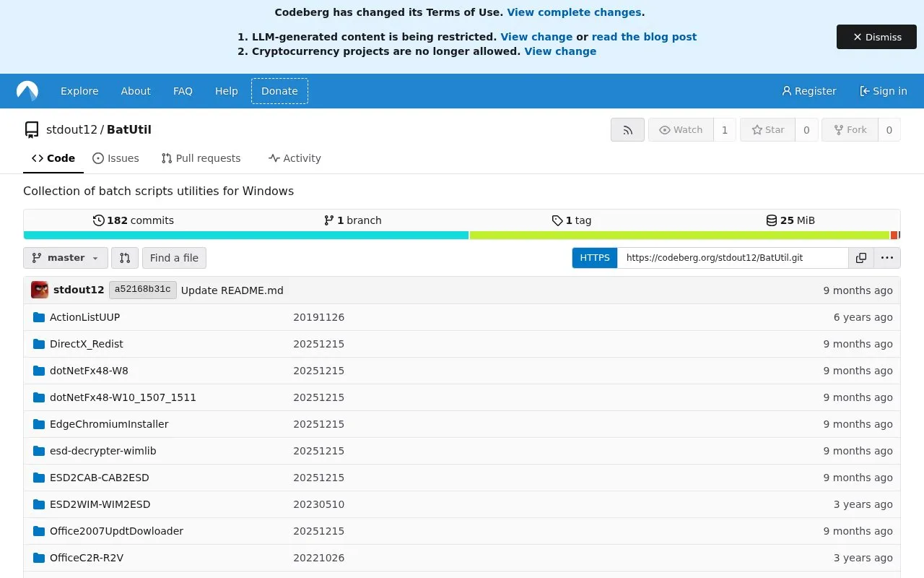Viewport: 924px width, 578px height.
Task: Click the cyan language bar segment
Action: (246, 235)
